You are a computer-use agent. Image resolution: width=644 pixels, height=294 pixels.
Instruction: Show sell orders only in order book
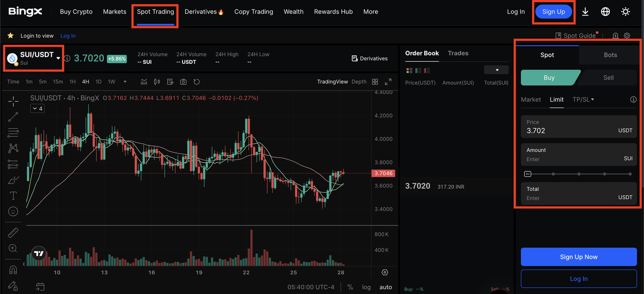tap(427, 70)
